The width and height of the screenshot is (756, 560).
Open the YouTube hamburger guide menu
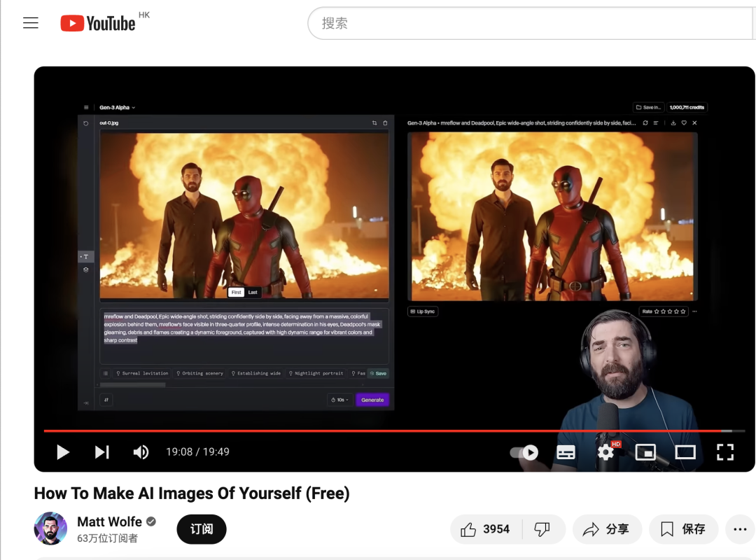(30, 22)
